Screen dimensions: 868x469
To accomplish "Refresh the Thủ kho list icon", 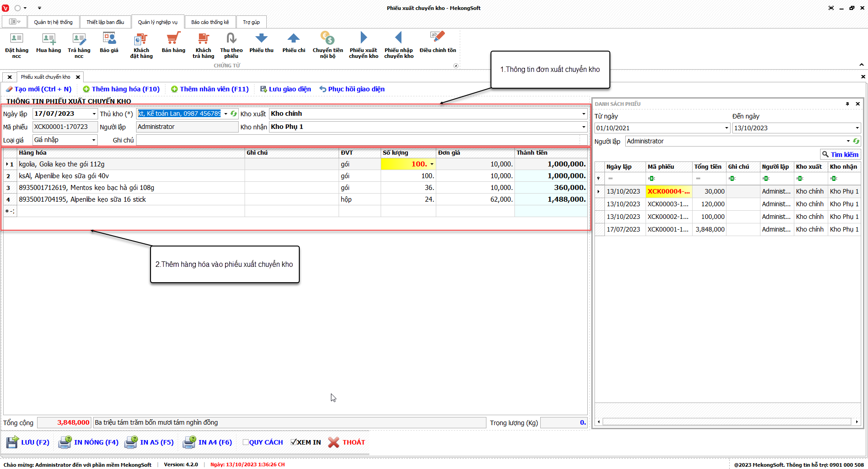I will pyautogui.click(x=234, y=114).
